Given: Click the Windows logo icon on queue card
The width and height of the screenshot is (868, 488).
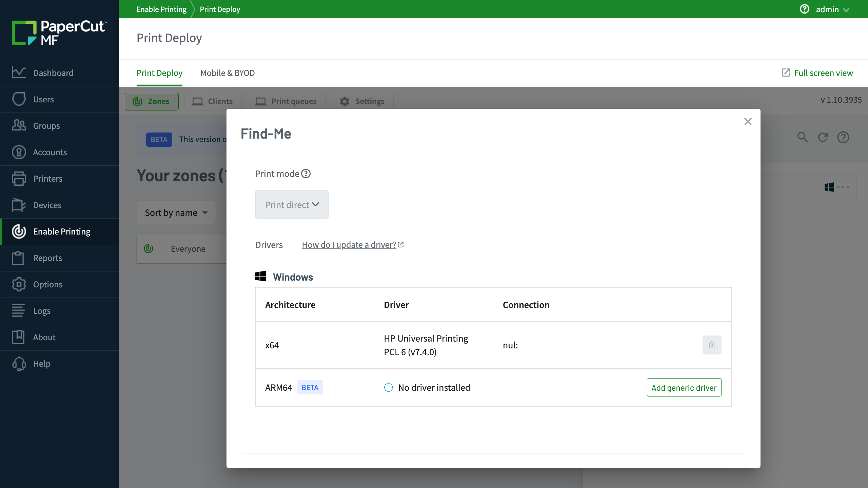Looking at the screenshot, I should point(829,187).
